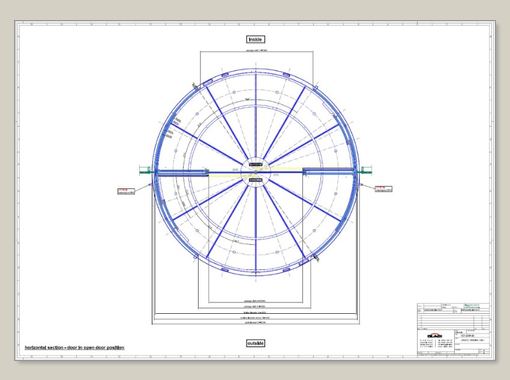
Task: Click the dimension text above the circle's top bracket
Action: 256,50
